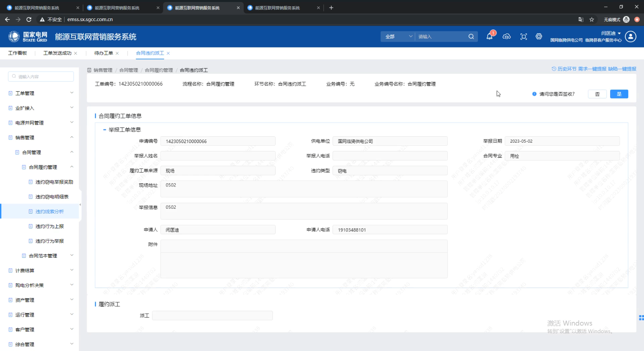This screenshot has width=644, height=351.
Task: Open the 历史环节 link
Action: click(x=564, y=69)
